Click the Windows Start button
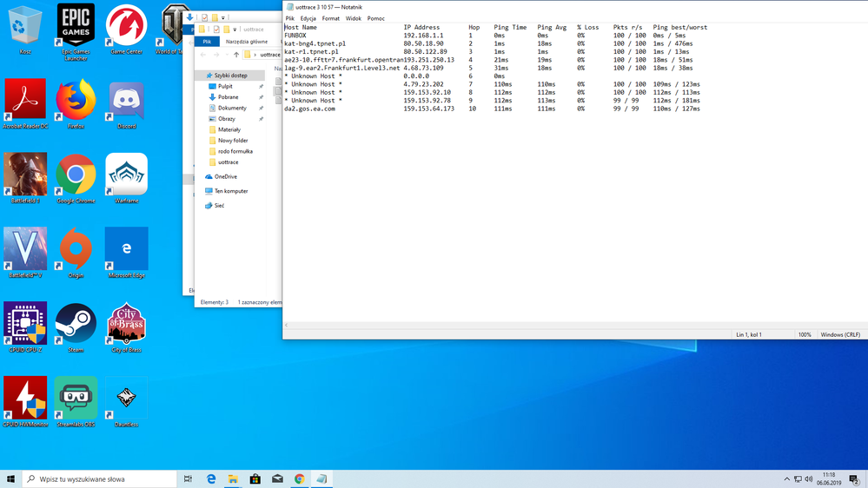The width and height of the screenshot is (868, 488). click(x=11, y=478)
